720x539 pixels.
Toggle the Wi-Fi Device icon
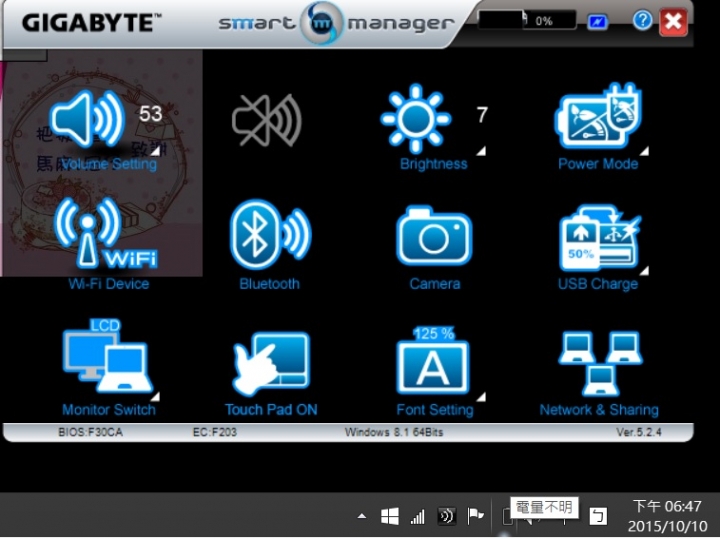[106, 233]
